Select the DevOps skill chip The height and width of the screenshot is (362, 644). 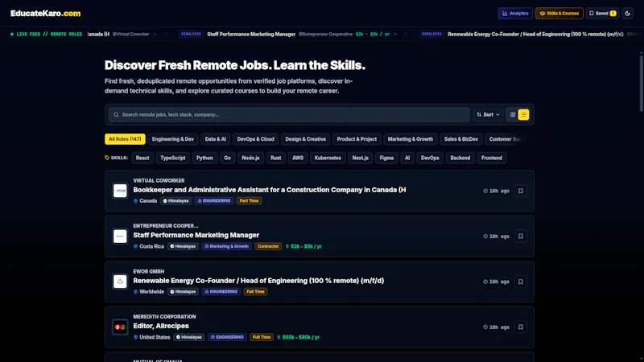[430, 158]
